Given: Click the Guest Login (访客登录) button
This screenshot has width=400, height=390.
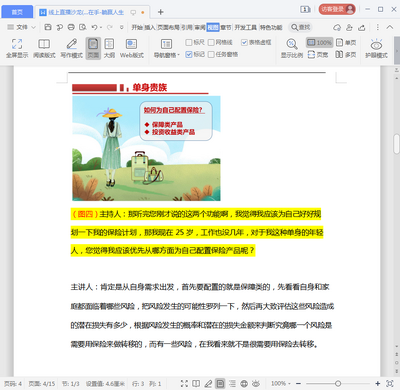Looking at the screenshot, I should click(337, 9).
